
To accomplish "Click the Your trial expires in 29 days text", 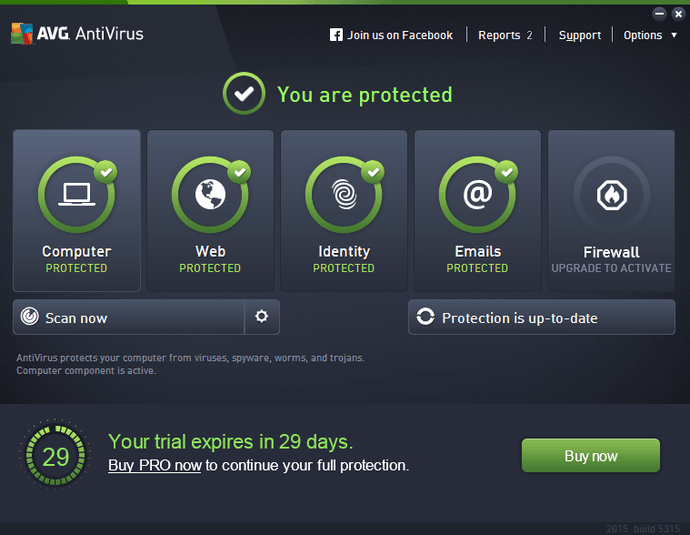I will pyautogui.click(x=231, y=442).
